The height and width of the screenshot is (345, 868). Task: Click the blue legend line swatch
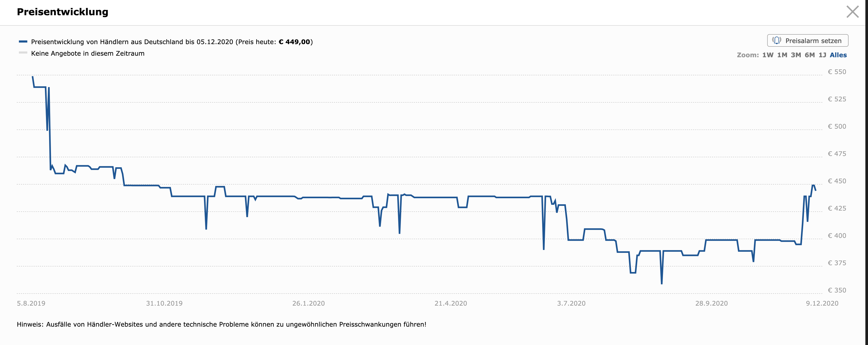[23, 42]
